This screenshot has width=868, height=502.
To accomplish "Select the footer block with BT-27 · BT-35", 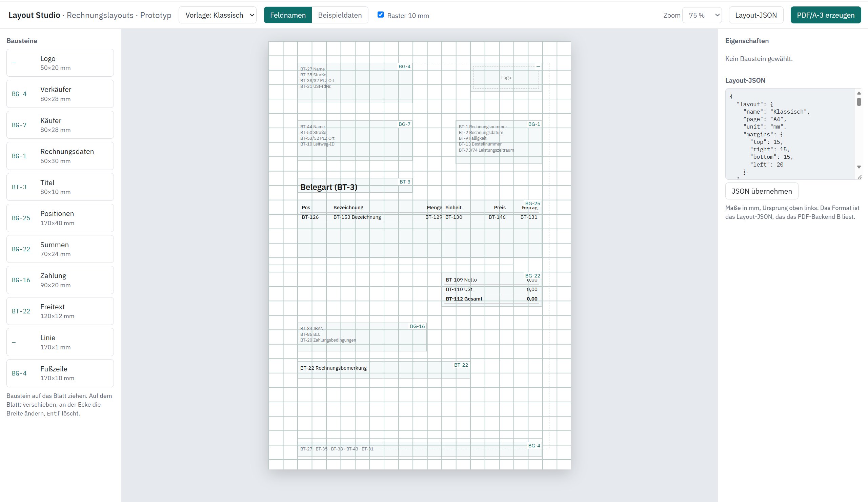I will click(420, 449).
